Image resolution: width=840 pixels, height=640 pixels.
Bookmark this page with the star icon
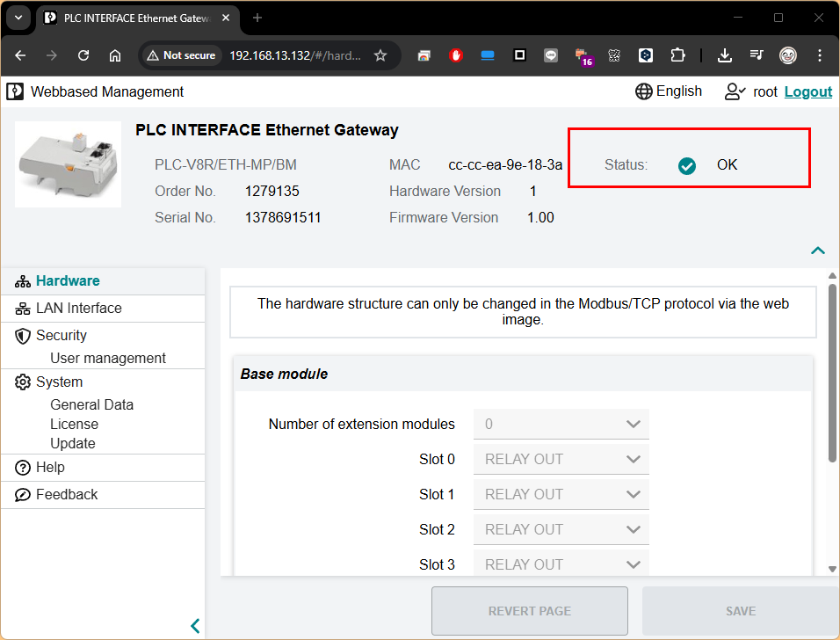(x=380, y=55)
